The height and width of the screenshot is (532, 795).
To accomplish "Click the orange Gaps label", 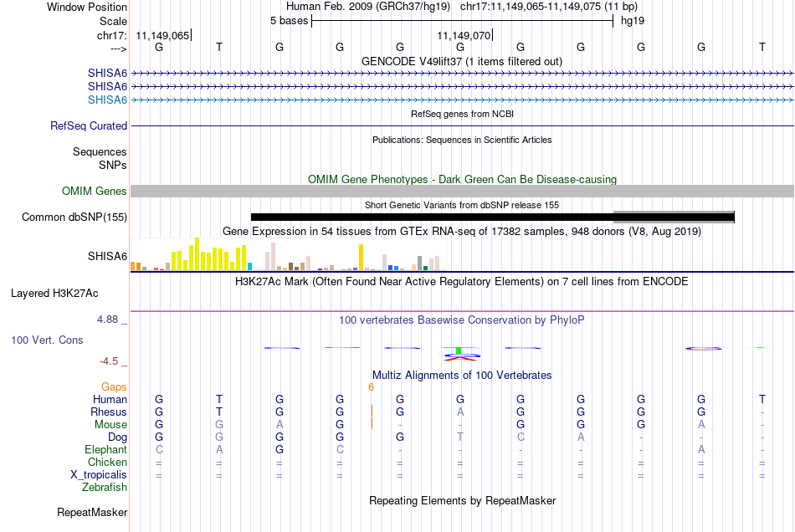I will [114, 386].
